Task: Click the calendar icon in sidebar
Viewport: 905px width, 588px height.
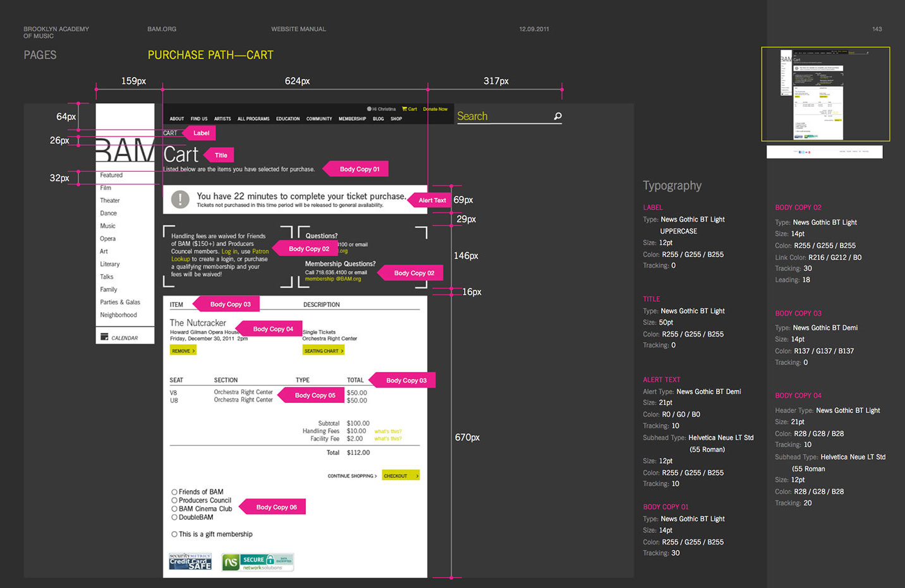Action: 104,337
